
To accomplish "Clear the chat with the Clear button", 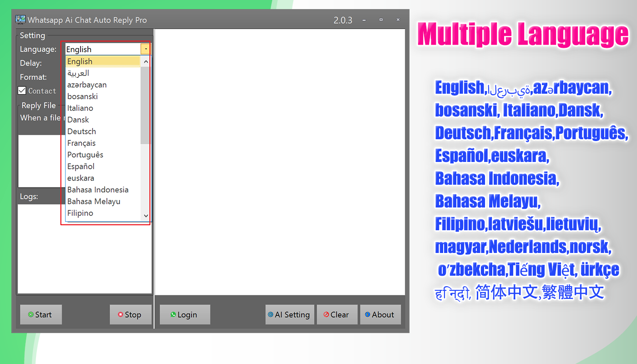I will [x=337, y=314].
